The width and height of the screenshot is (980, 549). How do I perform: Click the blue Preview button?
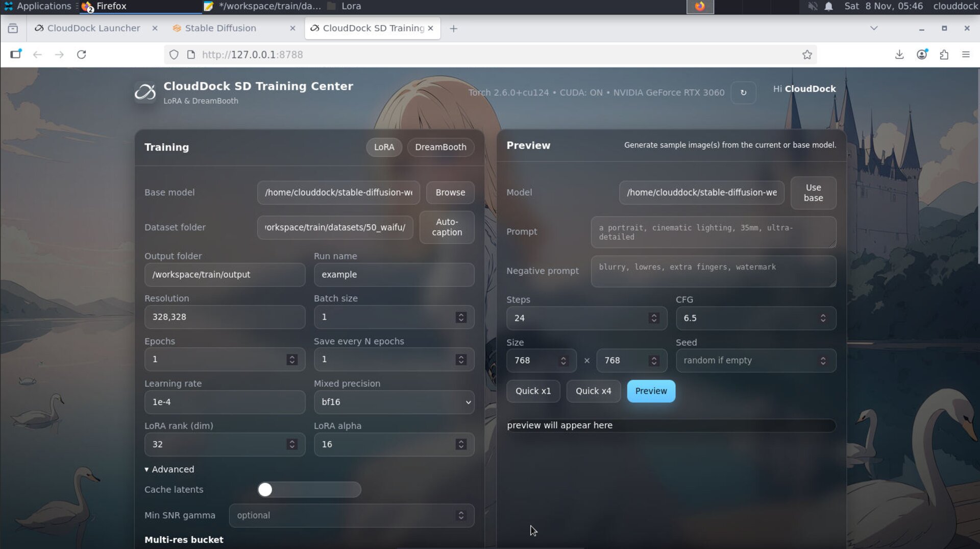coord(651,391)
